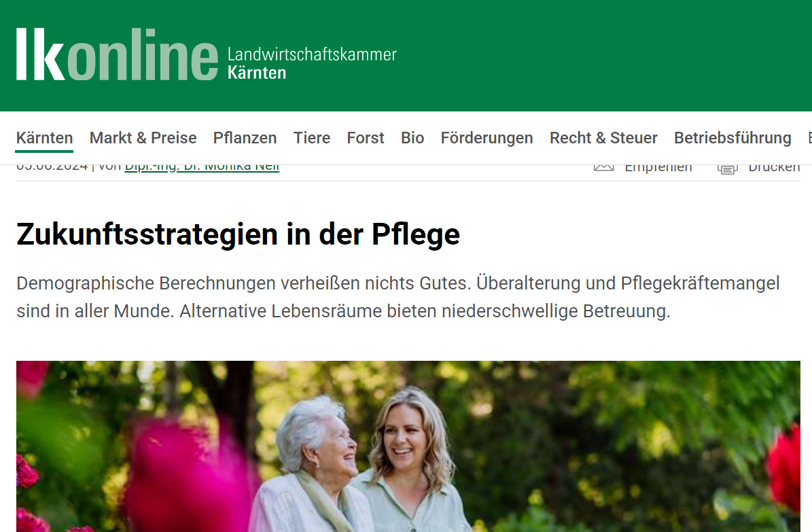Click the Landwirtschaftskammer Kärnten header text

click(x=312, y=63)
